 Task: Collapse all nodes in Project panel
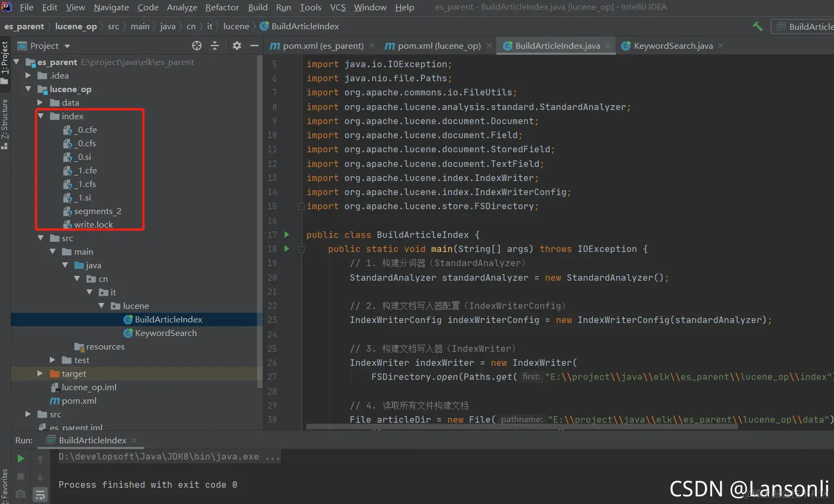pos(215,46)
